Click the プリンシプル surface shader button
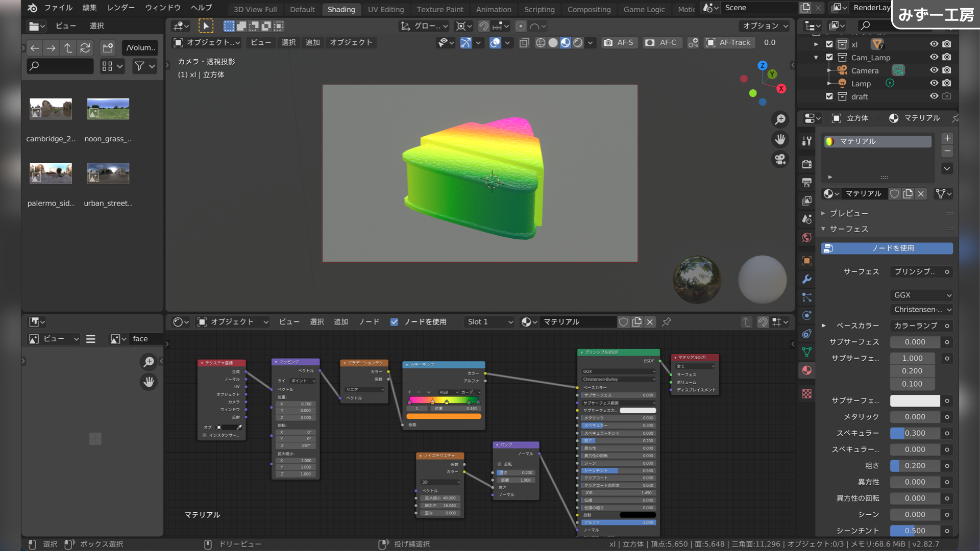This screenshot has width=980, height=551. (915, 272)
